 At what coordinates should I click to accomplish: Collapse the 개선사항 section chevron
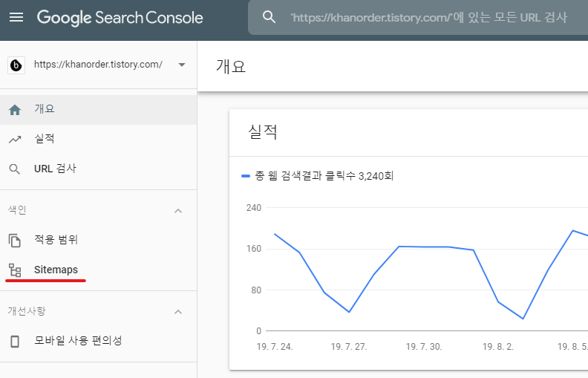pos(178,312)
